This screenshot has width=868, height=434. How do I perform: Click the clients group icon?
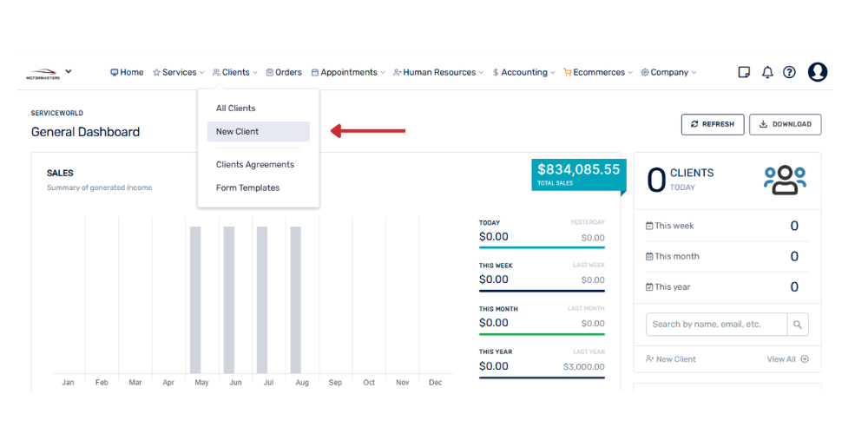(x=785, y=180)
